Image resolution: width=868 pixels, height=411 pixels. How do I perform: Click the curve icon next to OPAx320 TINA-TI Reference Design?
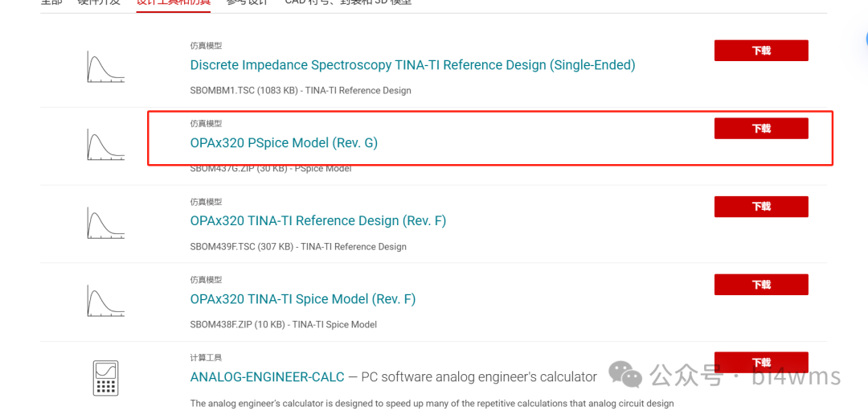(105, 223)
